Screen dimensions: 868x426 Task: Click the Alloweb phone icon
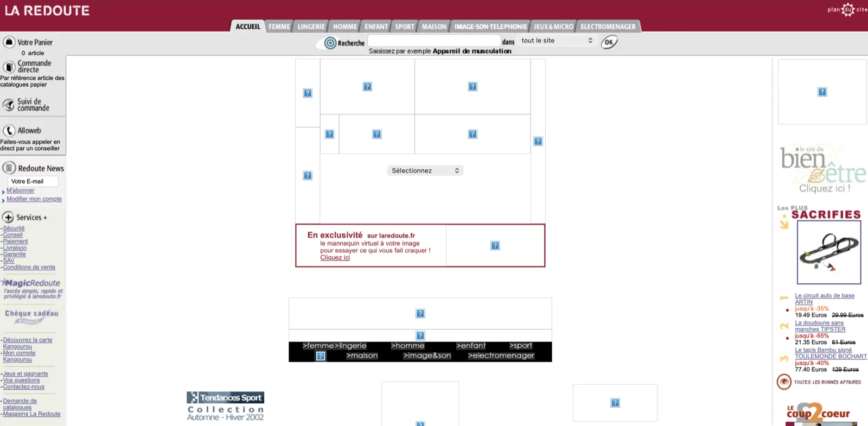[9, 130]
